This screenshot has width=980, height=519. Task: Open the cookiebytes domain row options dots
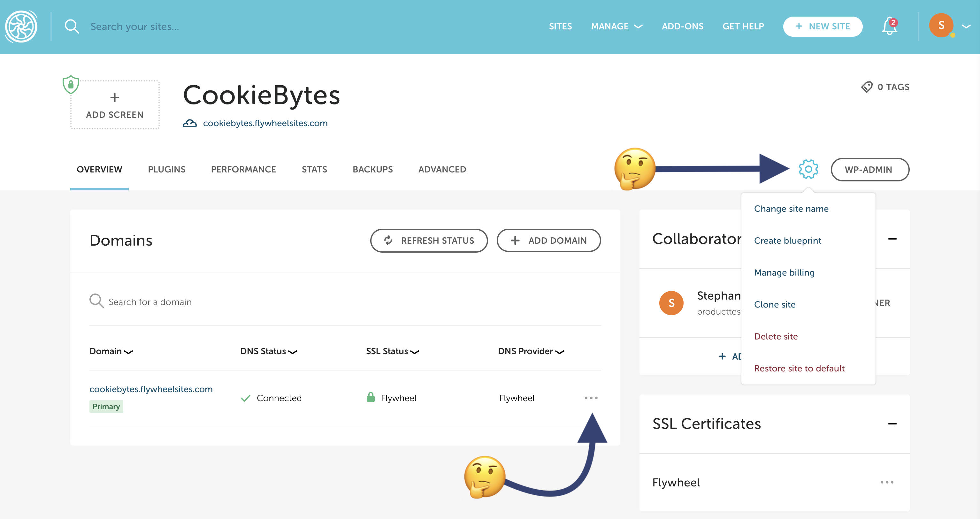tap(591, 398)
